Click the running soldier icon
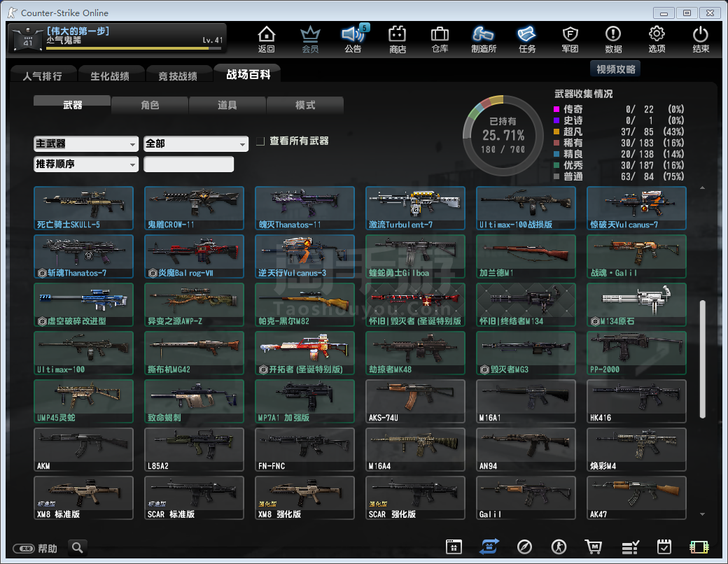The width and height of the screenshot is (728, 564). pyautogui.click(x=559, y=547)
